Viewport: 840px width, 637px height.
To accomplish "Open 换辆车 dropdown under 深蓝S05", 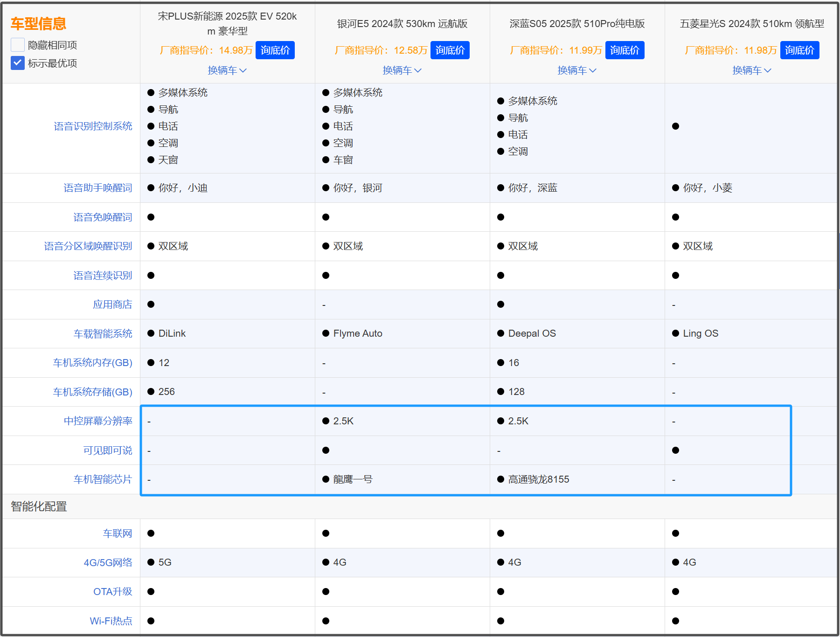I will tap(577, 70).
